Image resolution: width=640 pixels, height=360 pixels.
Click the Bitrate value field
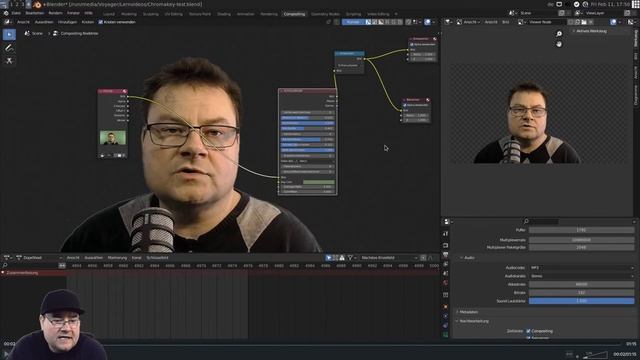point(582,293)
